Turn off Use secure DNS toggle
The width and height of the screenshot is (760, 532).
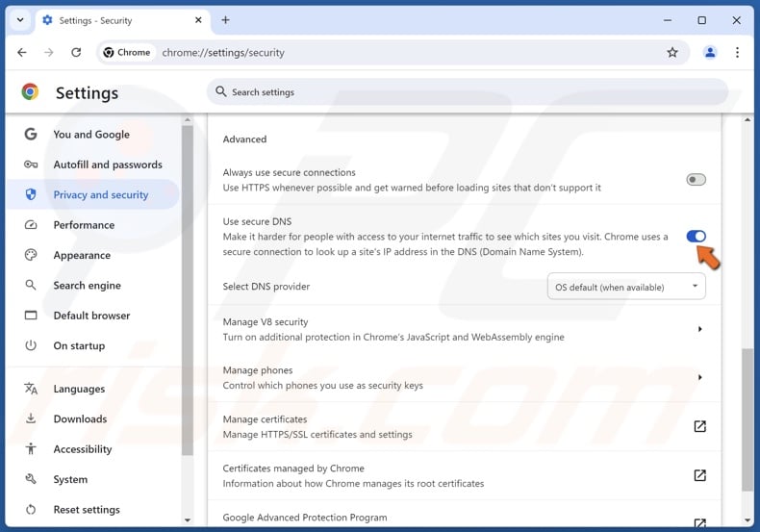696,237
